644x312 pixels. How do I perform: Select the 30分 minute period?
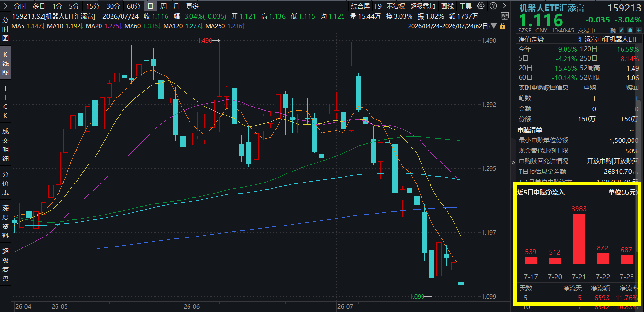[x=113, y=6]
